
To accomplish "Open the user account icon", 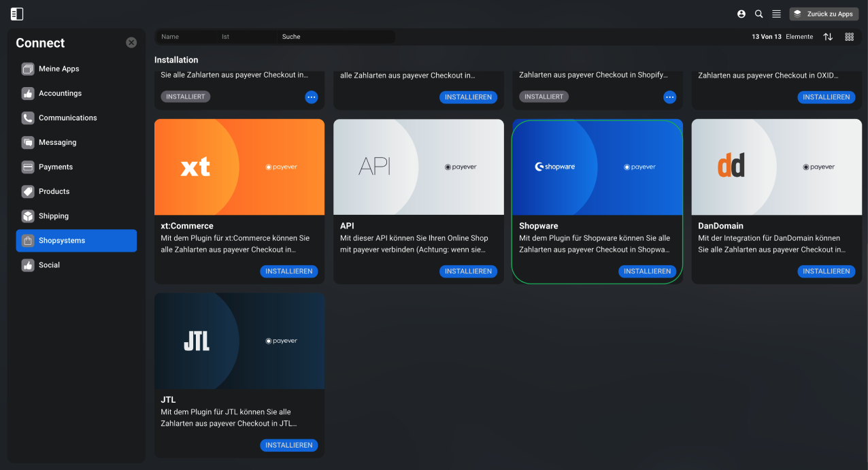I will click(741, 14).
